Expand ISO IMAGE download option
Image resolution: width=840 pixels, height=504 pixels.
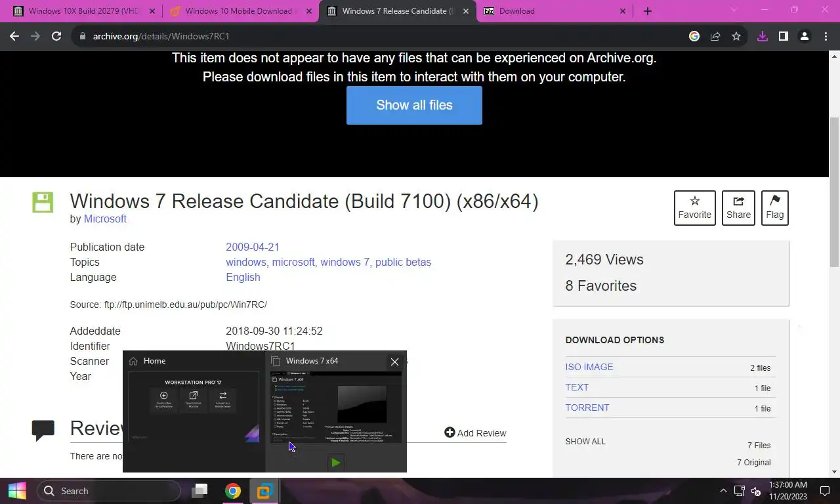point(589,367)
